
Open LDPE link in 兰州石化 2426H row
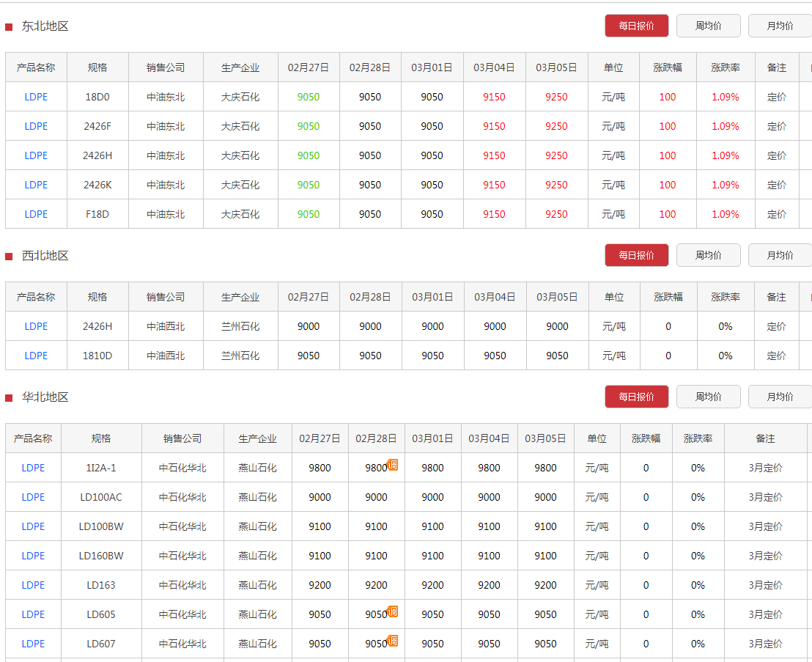click(x=36, y=326)
